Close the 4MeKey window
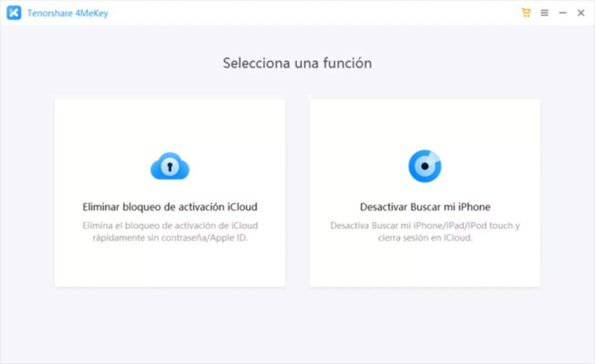 (581, 13)
